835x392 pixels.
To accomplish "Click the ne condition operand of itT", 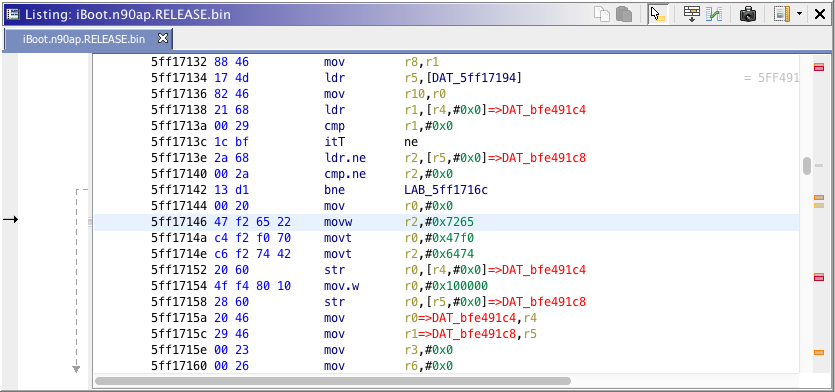I will 411,142.
